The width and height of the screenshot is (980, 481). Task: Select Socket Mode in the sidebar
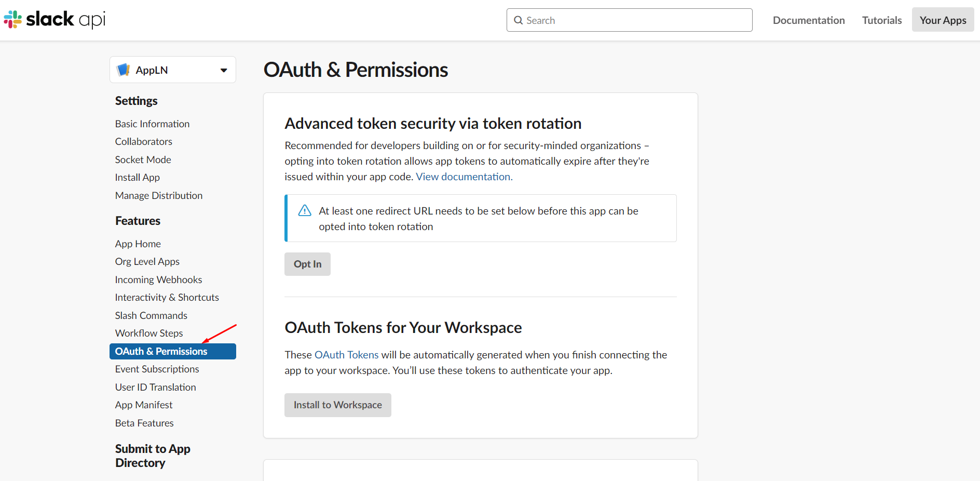point(143,159)
